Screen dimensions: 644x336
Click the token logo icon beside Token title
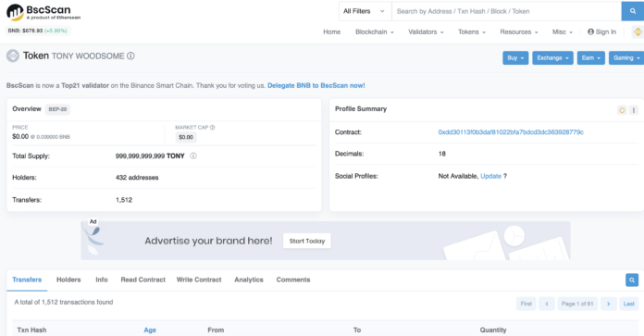[x=13, y=56]
